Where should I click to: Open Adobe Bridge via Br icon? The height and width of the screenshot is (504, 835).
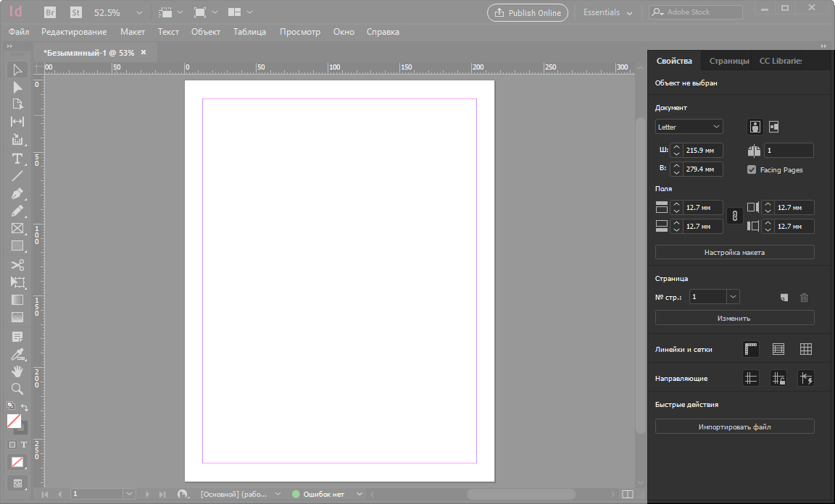tap(49, 12)
